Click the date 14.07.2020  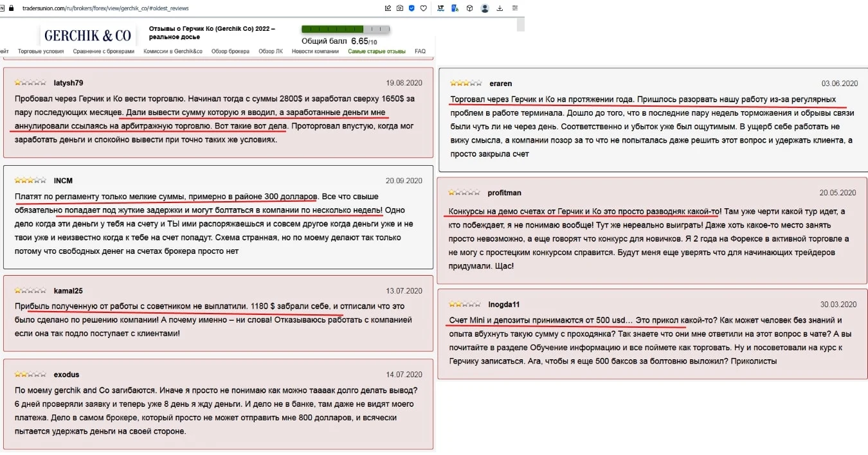(404, 375)
